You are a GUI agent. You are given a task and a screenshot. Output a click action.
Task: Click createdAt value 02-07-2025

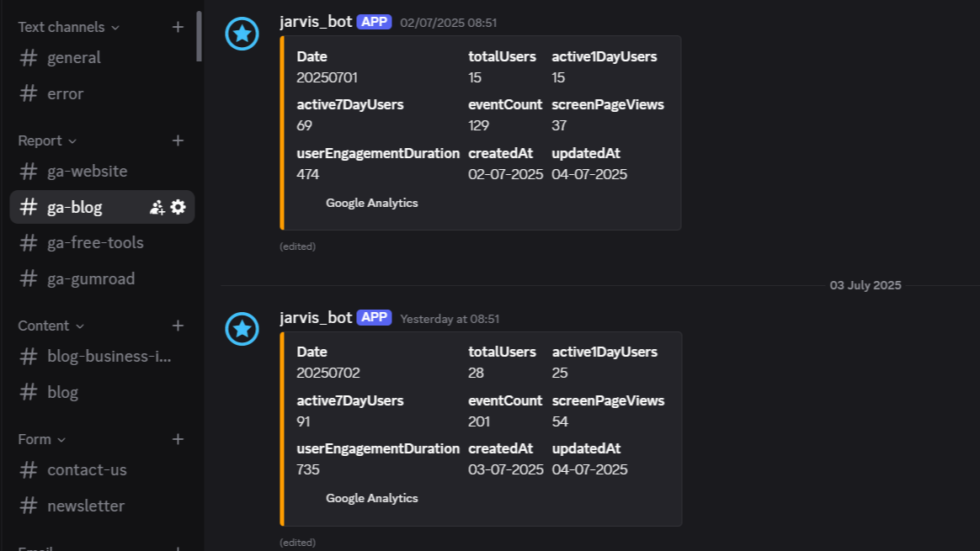click(x=506, y=175)
